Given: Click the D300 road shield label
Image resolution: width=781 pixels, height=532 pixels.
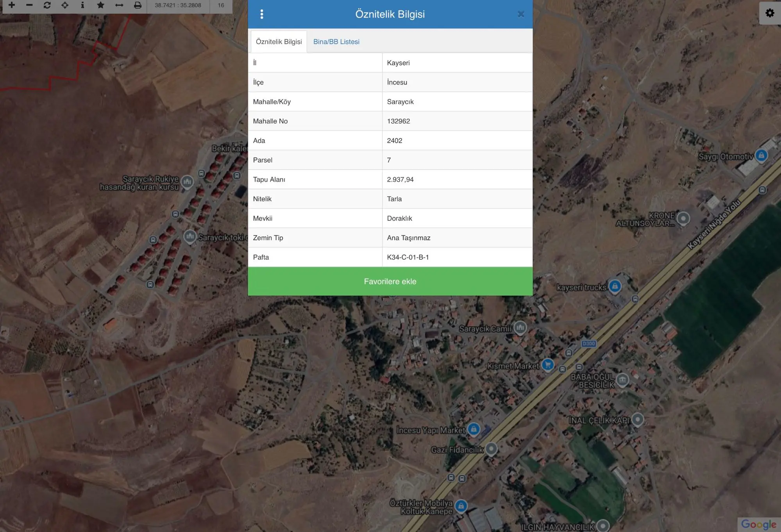Looking at the screenshot, I should pyautogui.click(x=588, y=344).
